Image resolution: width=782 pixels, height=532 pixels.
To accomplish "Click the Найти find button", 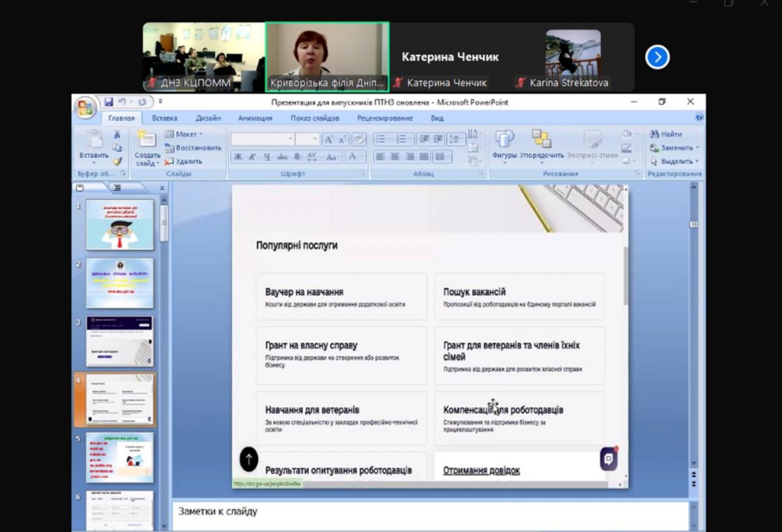I will point(666,134).
